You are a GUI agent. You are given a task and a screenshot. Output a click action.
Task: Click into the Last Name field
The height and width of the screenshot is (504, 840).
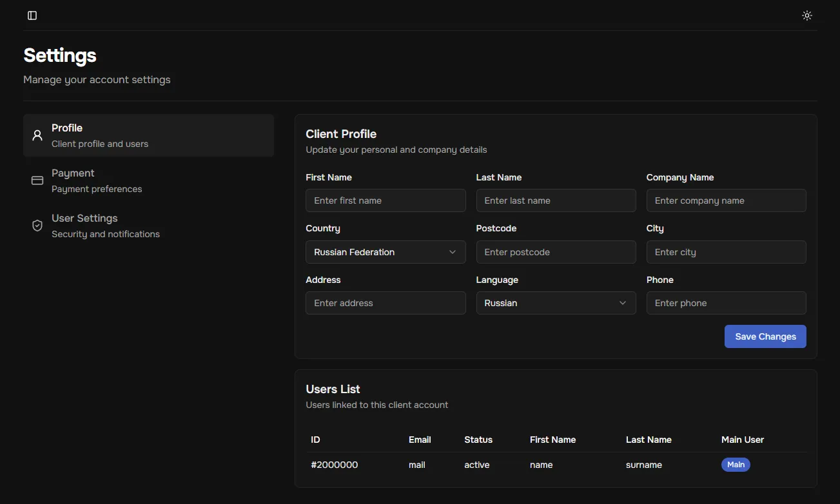coord(555,200)
